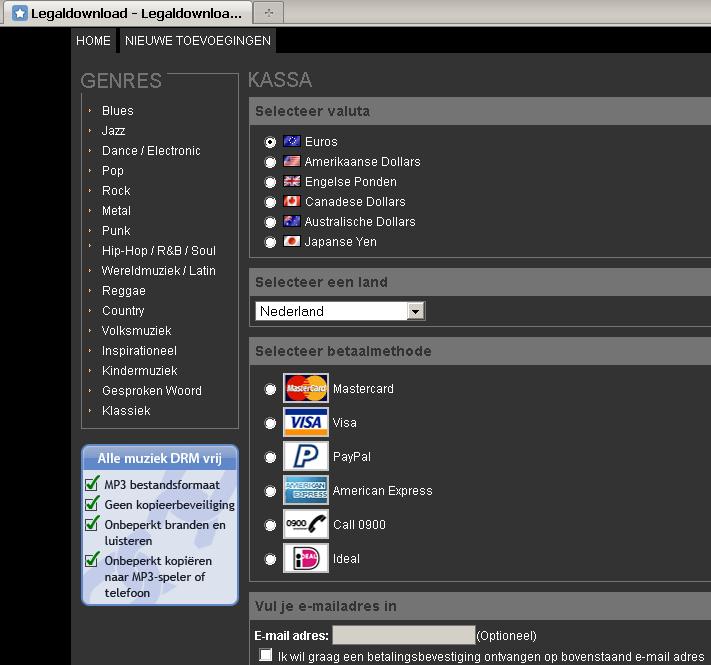Viewport: 711px width, 665px height.
Task: Choose Ideal payment radio button
Action: coord(270,559)
